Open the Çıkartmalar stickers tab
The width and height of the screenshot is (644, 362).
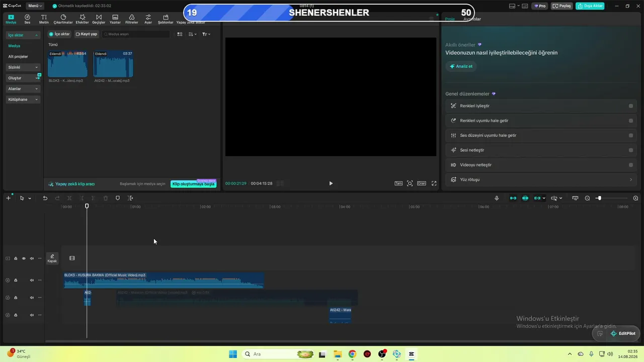point(63,19)
